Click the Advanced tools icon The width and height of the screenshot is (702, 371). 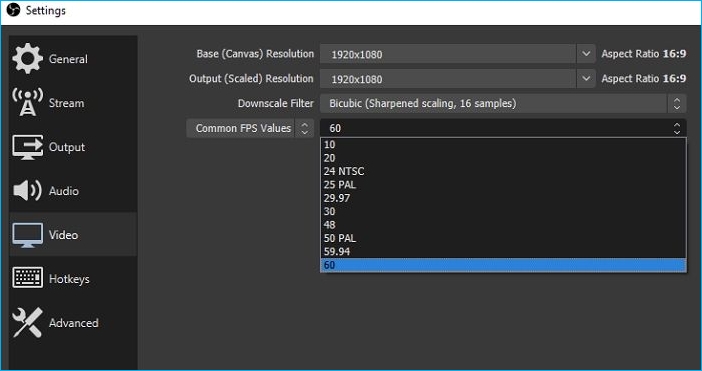coord(27,322)
